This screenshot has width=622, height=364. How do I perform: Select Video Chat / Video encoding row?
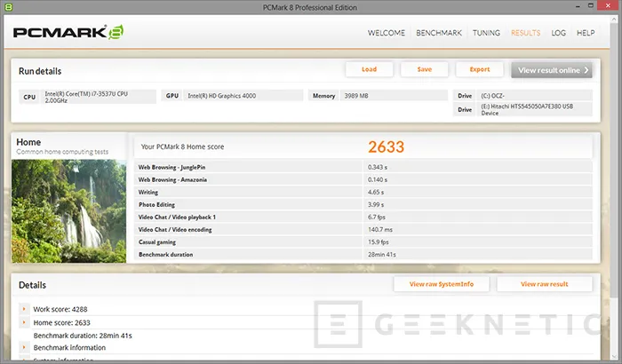pos(363,230)
